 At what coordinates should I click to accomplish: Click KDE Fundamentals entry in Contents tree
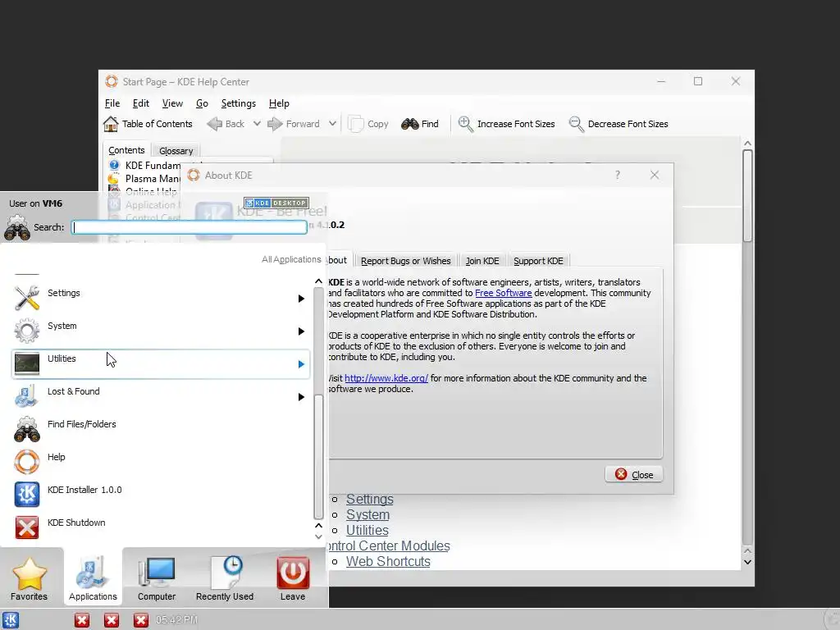click(x=144, y=166)
